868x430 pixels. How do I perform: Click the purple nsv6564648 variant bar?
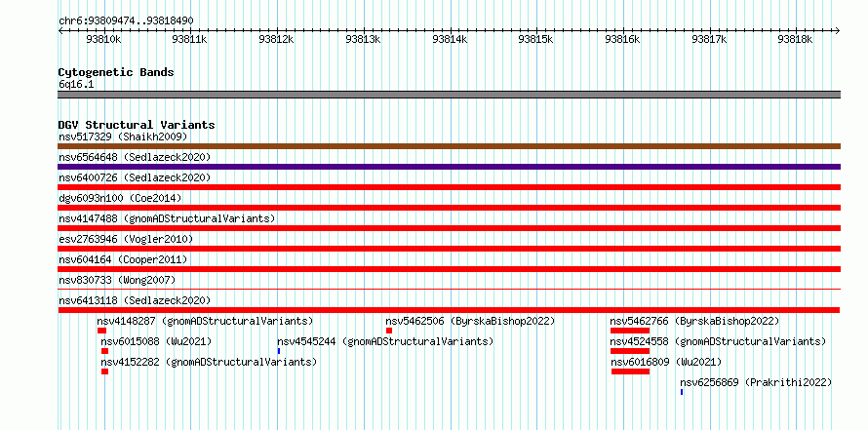(x=449, y=167)
